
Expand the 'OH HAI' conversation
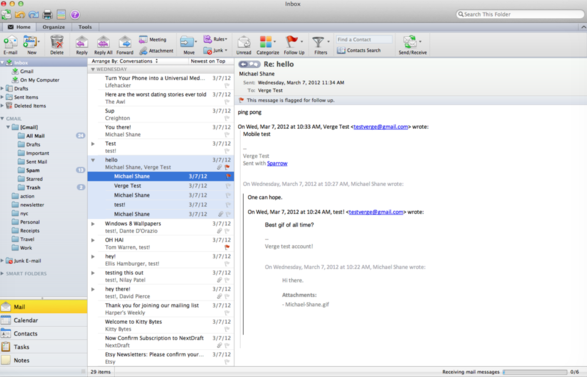click(93, 240)
